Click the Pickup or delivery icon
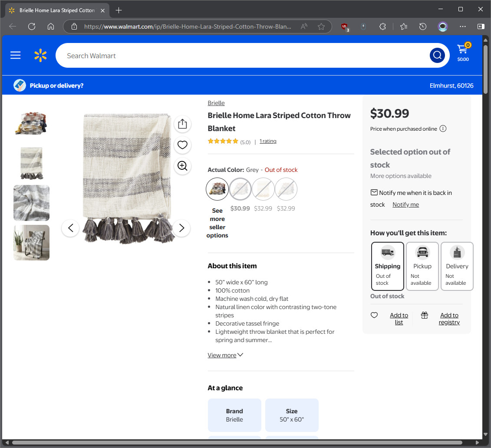The height and width of the screenshot is (448, 491). tap(20, 86)
